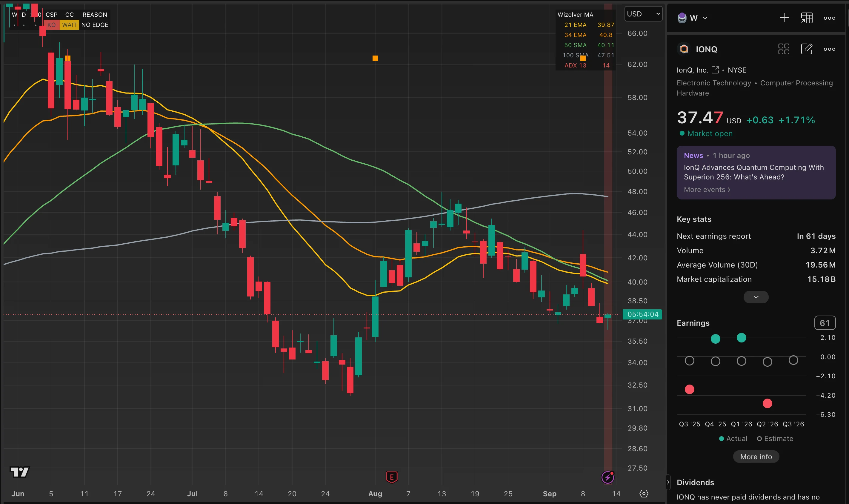Viewport: 849px width, 504px height.
Task: Click the More events link
Action: coord(707,190)
